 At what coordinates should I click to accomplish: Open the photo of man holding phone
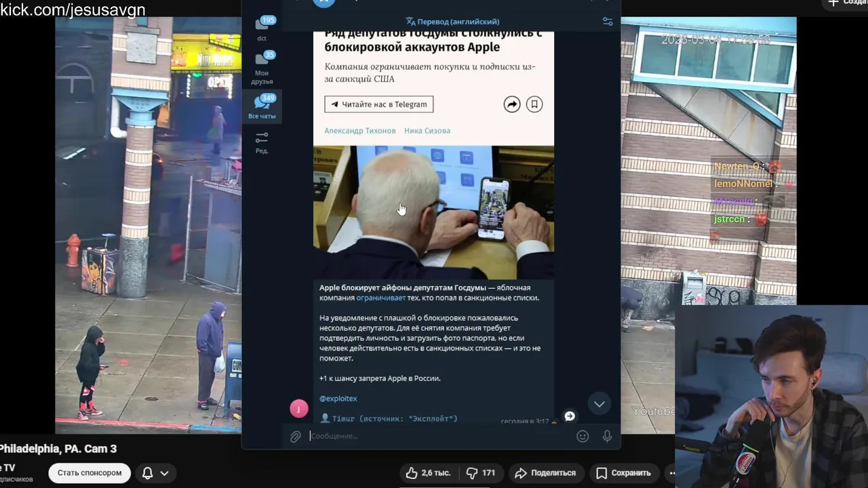coord(433,211)
